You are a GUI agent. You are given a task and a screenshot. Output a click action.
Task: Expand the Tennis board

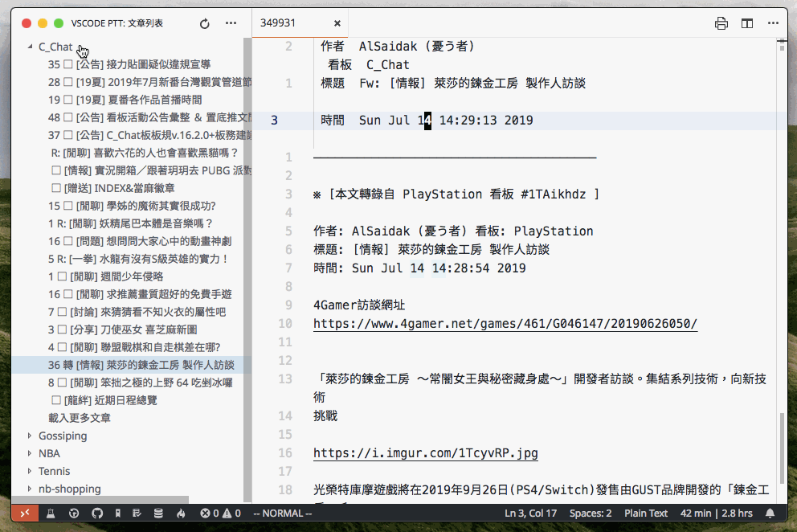pyautogui.click(x=30, y=471)
